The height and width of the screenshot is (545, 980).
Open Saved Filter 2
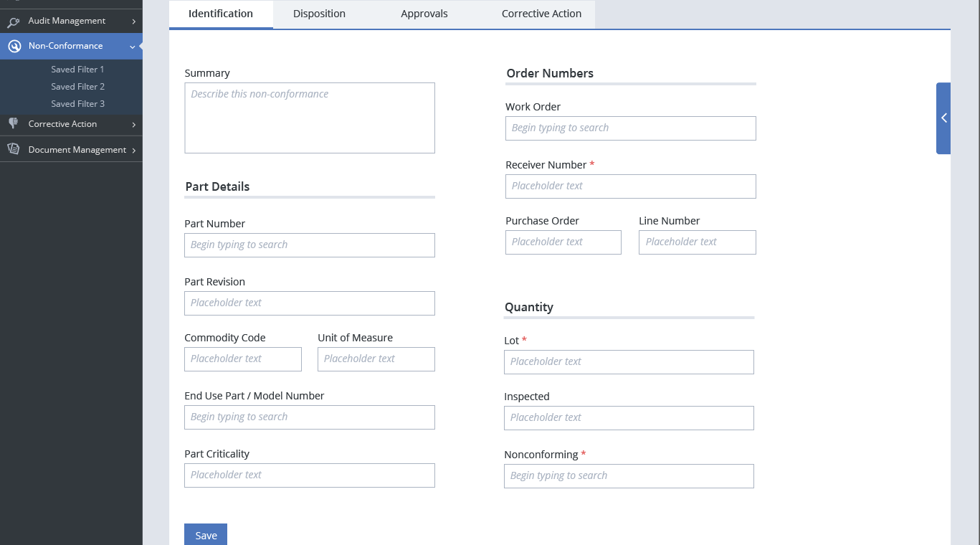77,87
